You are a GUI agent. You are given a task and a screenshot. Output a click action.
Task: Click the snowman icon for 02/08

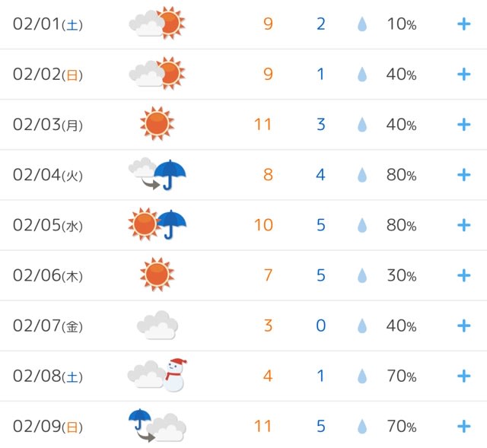pyautogui.click(x=175, y=375)
